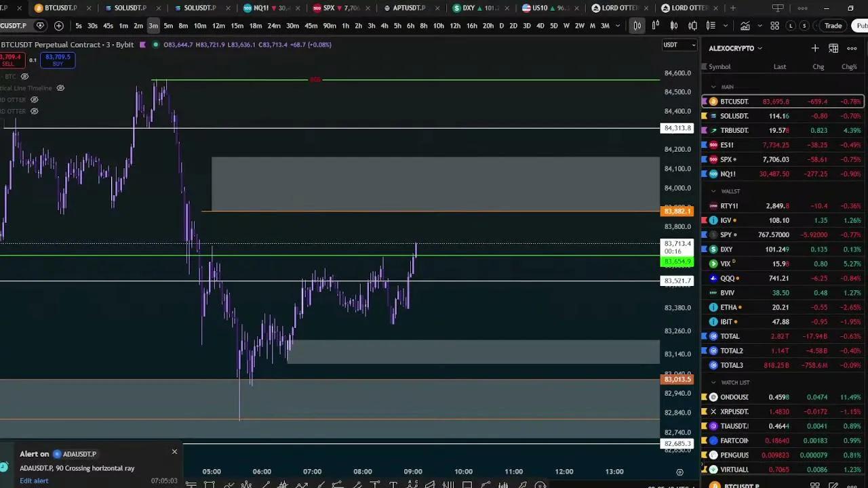Click the green market status dot

point(156,45)
